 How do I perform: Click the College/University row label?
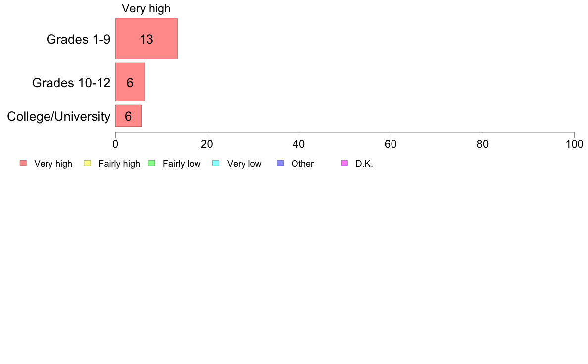(x=59, y=116)
